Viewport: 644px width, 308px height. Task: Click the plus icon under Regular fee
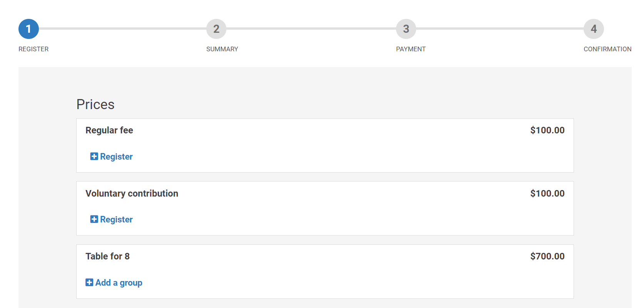(94, 156)
